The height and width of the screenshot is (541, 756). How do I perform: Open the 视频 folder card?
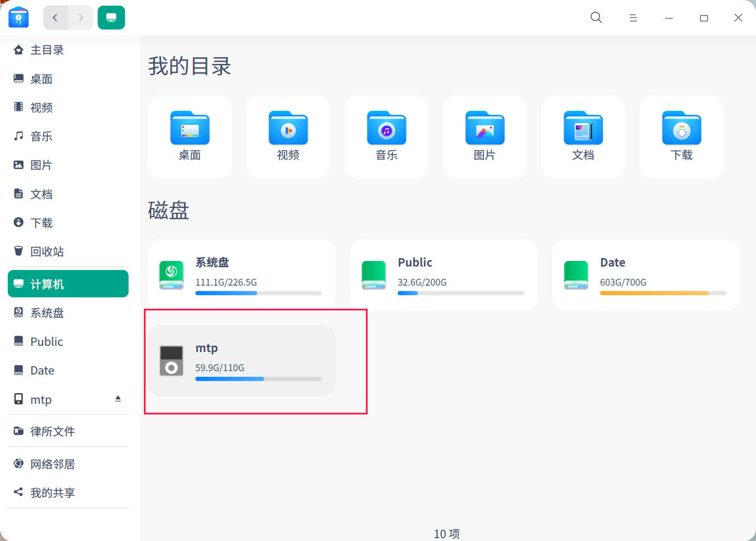click(x=288, y=137)
